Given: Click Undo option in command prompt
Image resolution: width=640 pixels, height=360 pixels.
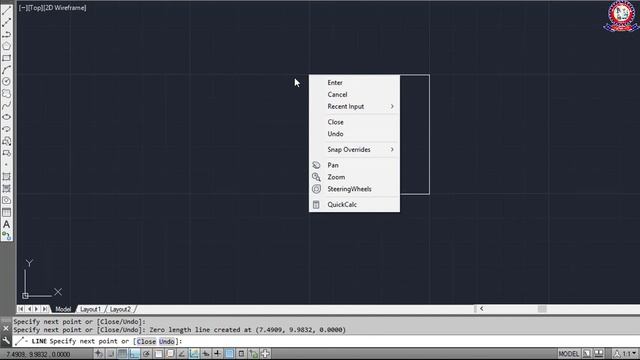Looking at the screenshot, I should [167, 341].
